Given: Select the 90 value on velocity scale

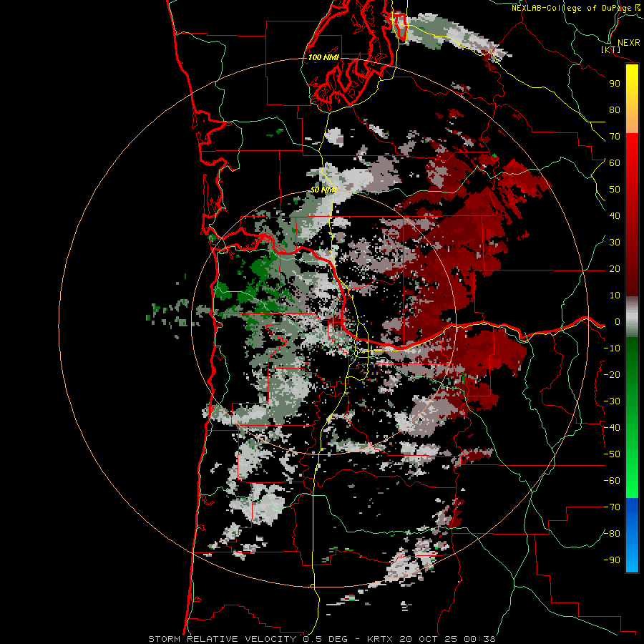Looking at the screenshot, I should click(x=615, y=84).
